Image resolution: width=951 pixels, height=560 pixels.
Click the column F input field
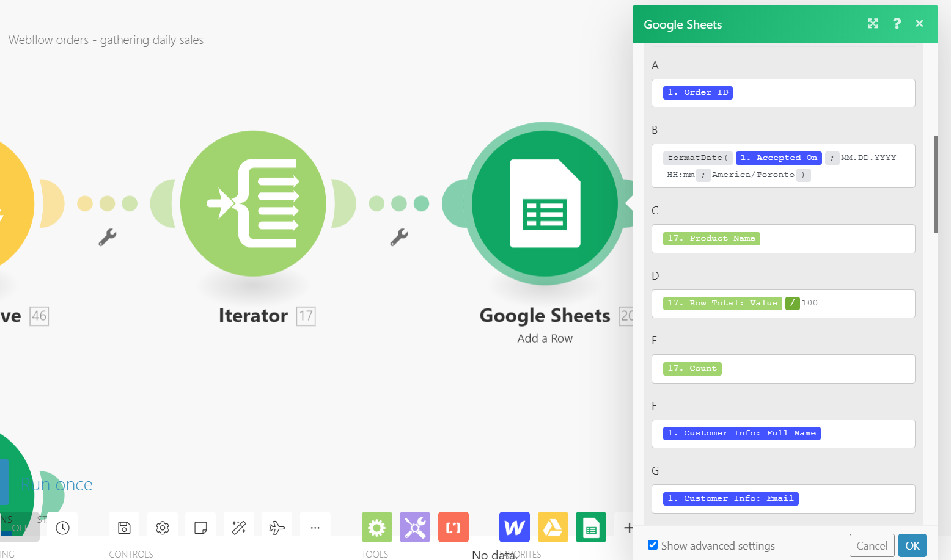click(784, 434)
